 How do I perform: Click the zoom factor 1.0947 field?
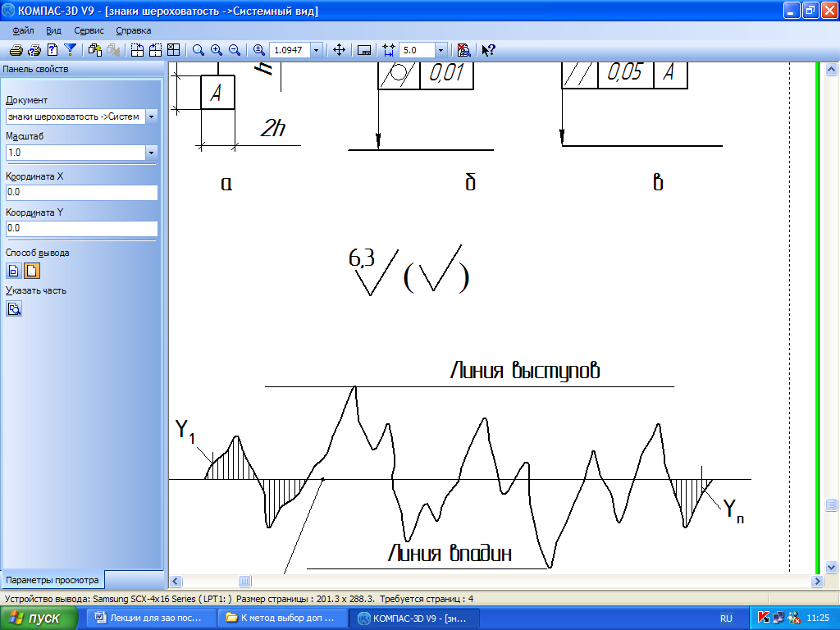point(290,50)
